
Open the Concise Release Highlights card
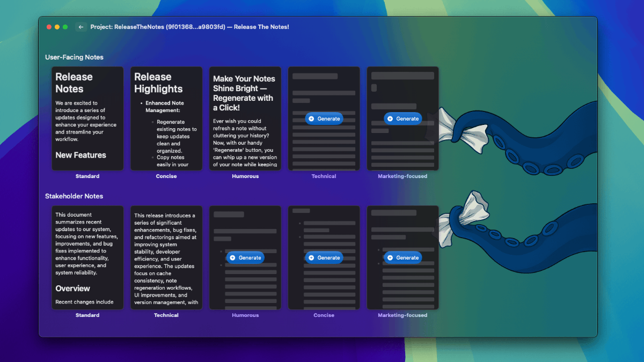[166, 119]
